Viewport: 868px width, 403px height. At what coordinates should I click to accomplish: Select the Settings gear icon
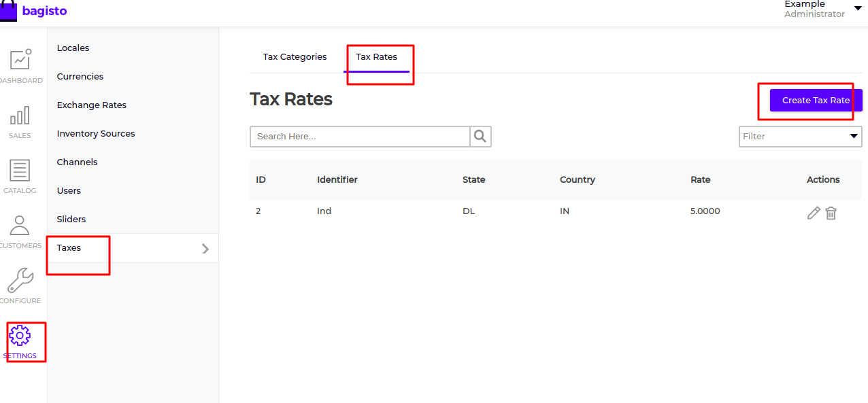[x=20, y=335]
